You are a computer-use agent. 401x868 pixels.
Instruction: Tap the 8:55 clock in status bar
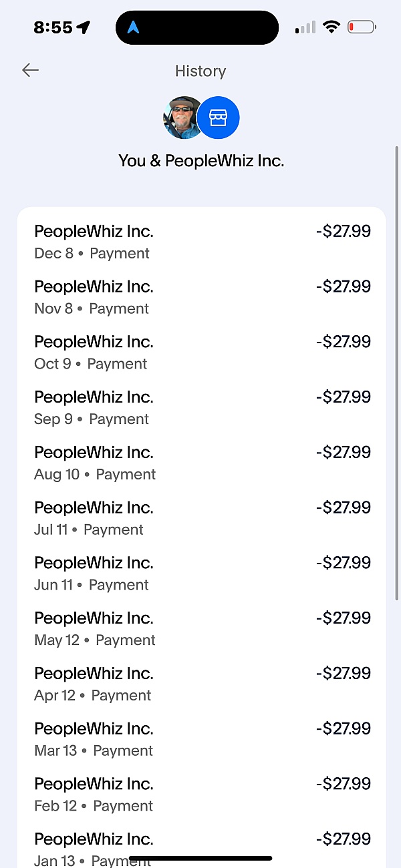tap(53, 27)
